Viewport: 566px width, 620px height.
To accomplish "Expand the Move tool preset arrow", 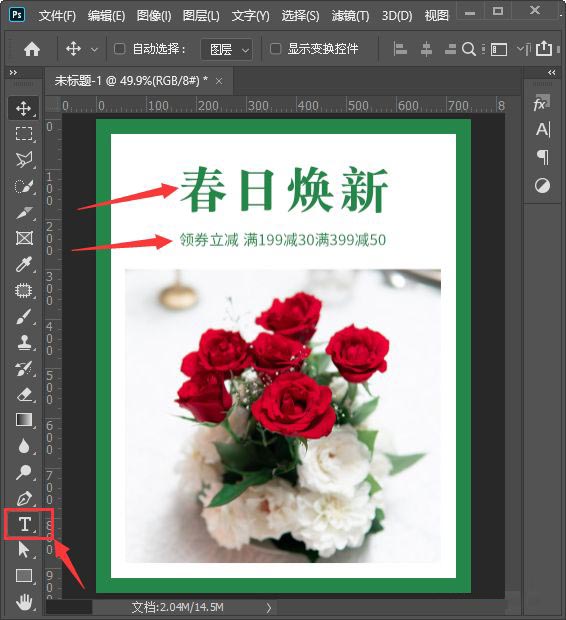I will point(94,50).
